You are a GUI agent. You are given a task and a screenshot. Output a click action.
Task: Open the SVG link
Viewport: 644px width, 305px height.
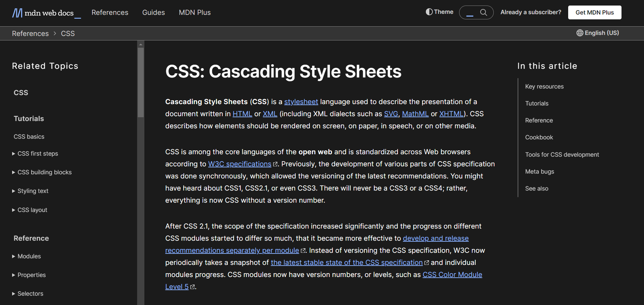pos(391,114)
